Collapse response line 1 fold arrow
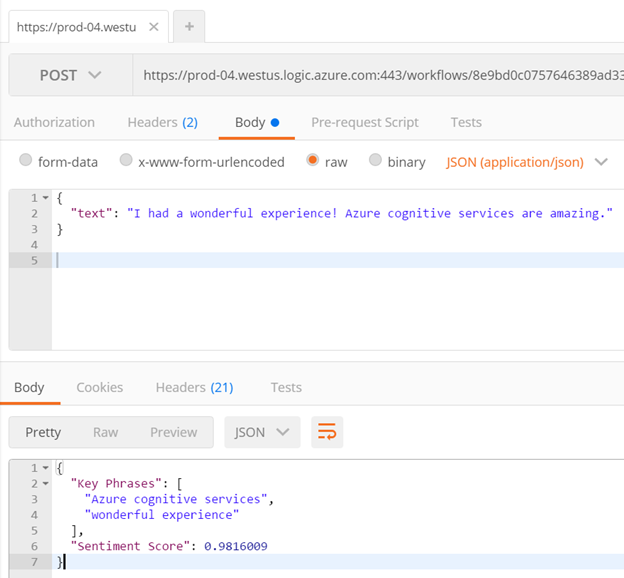The image size is (624, 578). [46, 468]
